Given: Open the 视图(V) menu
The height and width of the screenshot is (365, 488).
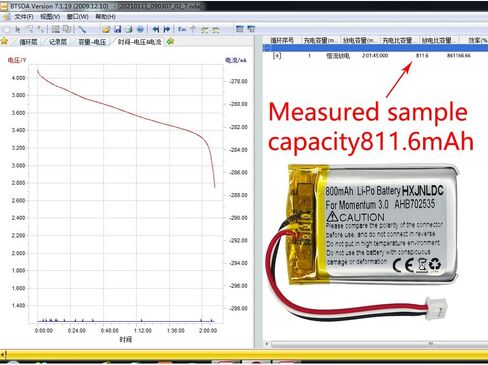Looking at the screenshot, I should coord(50,17).
